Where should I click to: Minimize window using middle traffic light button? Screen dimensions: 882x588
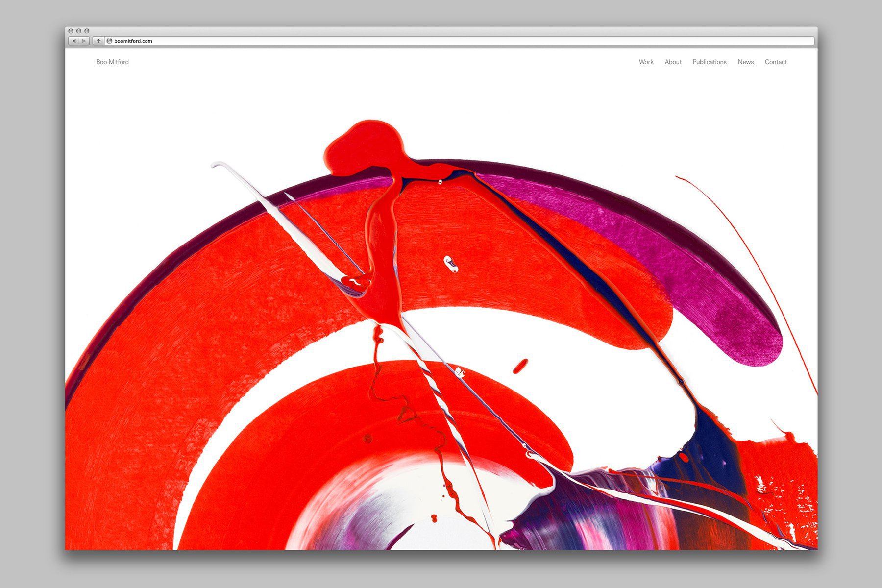tap(78, 31)
